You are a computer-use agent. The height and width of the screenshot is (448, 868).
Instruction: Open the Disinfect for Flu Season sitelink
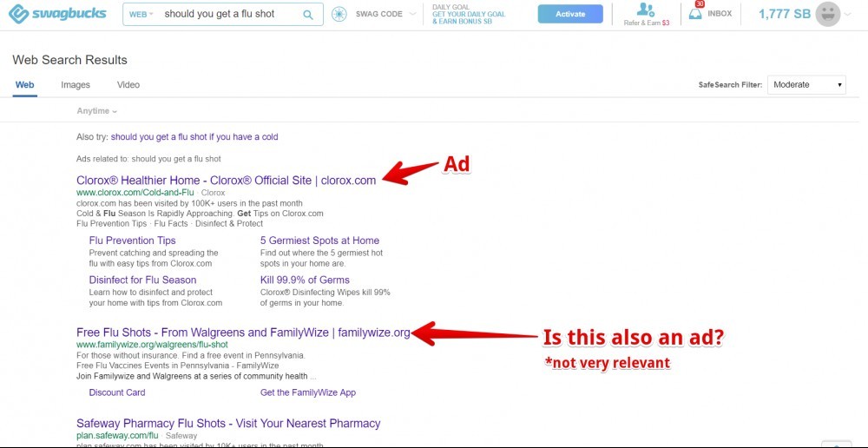pos(142,280)
